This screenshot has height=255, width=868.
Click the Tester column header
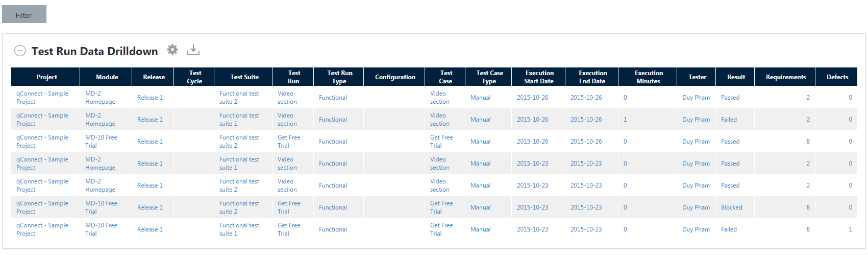click(x=697, y=77)
